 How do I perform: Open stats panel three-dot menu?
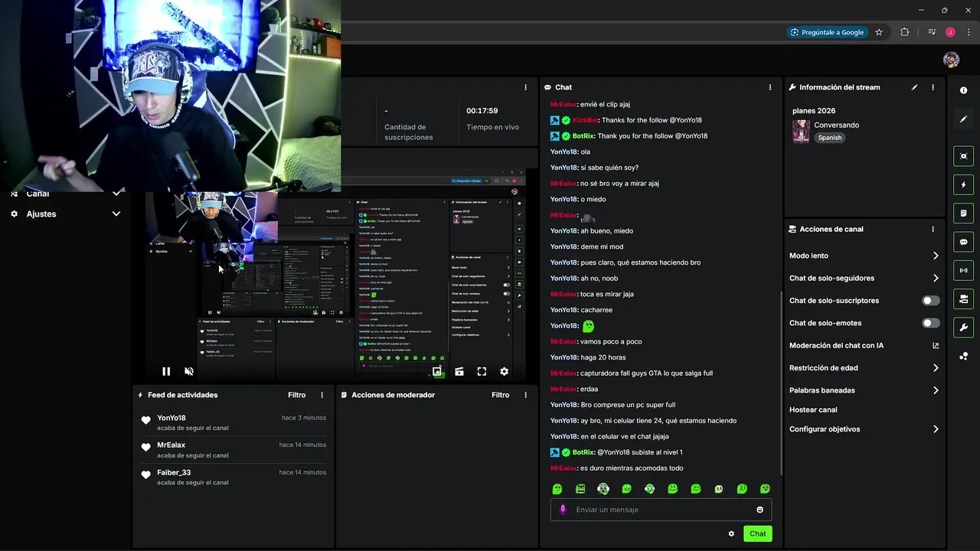click(525, 87)
